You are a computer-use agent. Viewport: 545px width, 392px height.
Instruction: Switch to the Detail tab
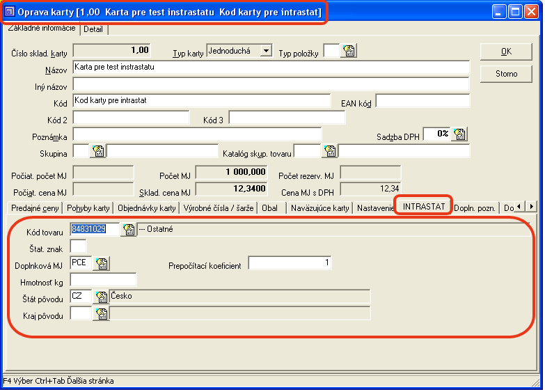pyautogui.click(x=93, y=29)
